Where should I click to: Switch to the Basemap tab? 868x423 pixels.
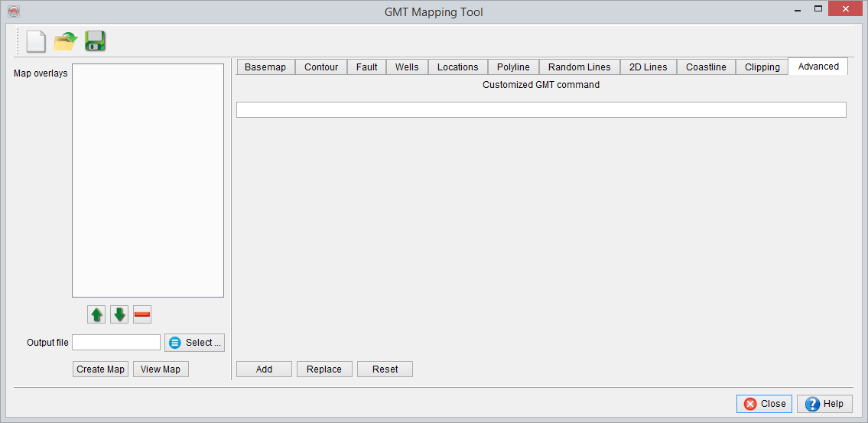click(265, 67)
